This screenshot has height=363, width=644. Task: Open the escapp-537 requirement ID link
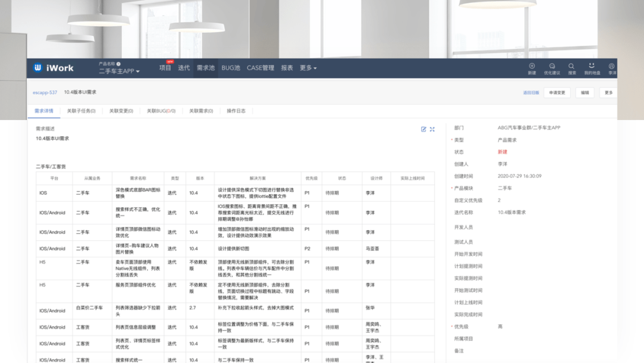(45, 93)
